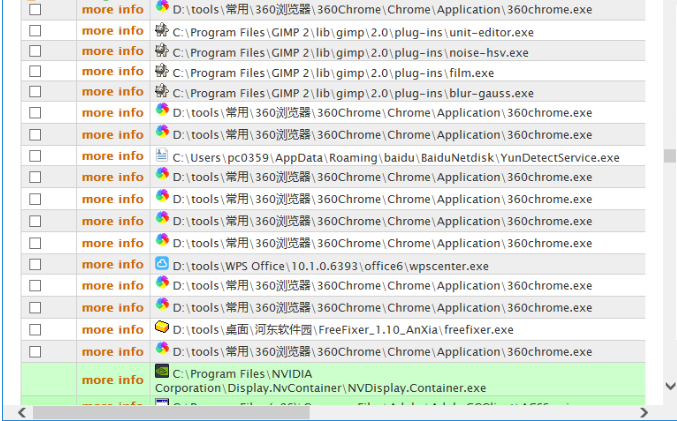Select the path text ending in unit-editor.exe
Screen dimensions: 677x421
point(353,32)
